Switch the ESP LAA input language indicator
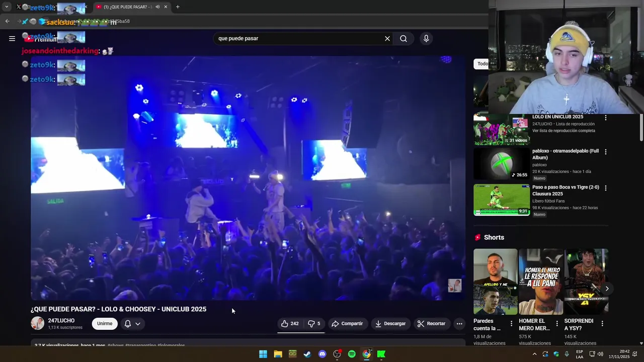 click(580, 354)
